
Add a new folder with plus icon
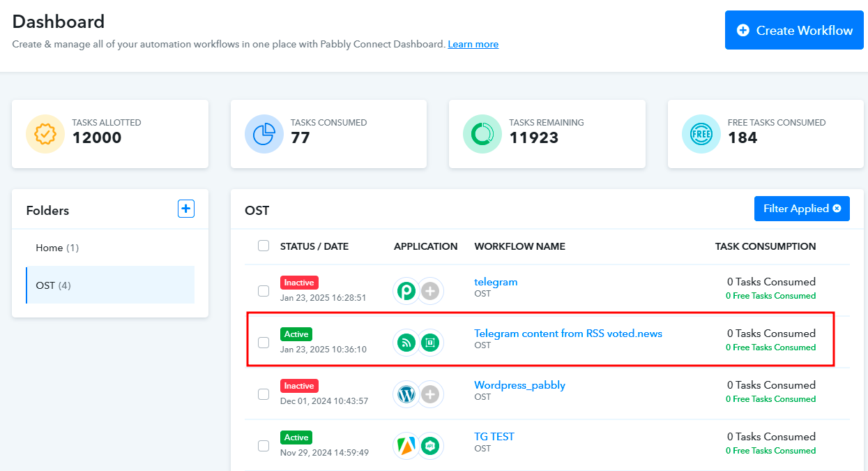tap(186, 209)
